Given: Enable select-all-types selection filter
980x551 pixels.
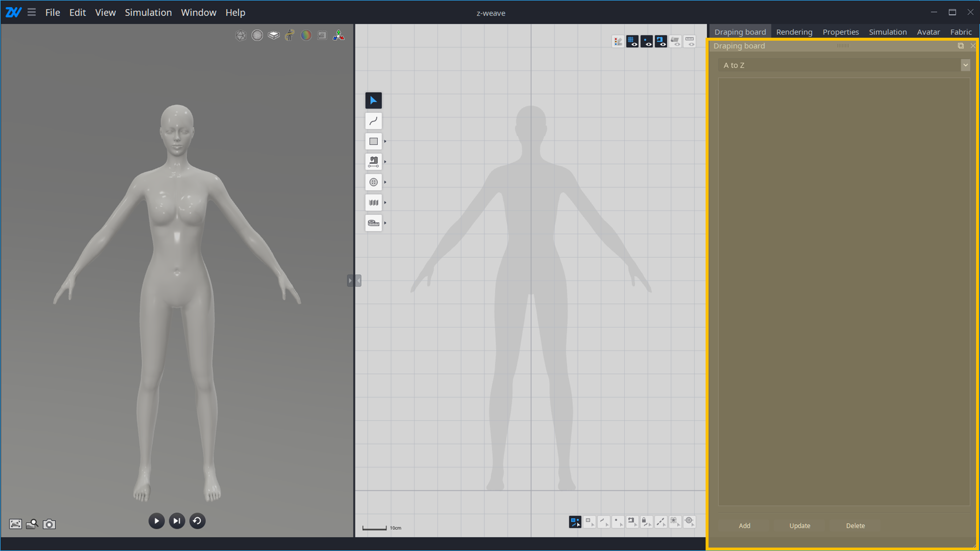Looking at the screenshot, I should tap(575, 522).
